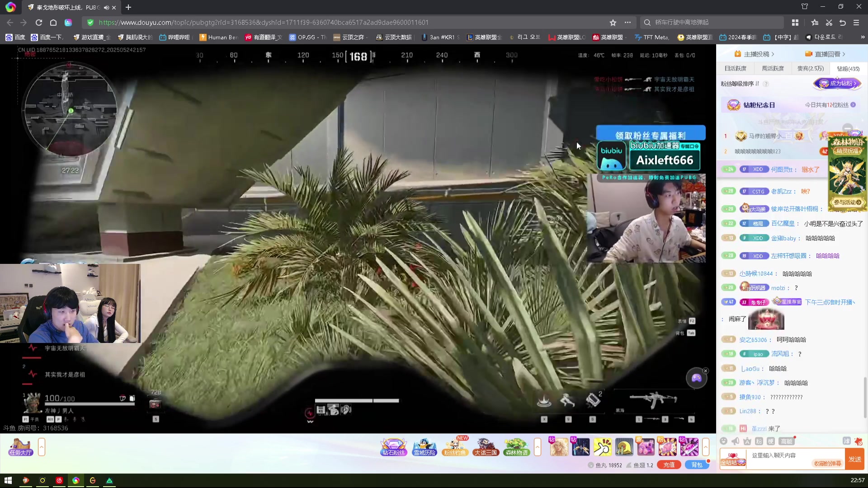Open 钻石粉丝 activity icon
The width and height of the screenshot is (868, 488).
[x=394, y=447]
